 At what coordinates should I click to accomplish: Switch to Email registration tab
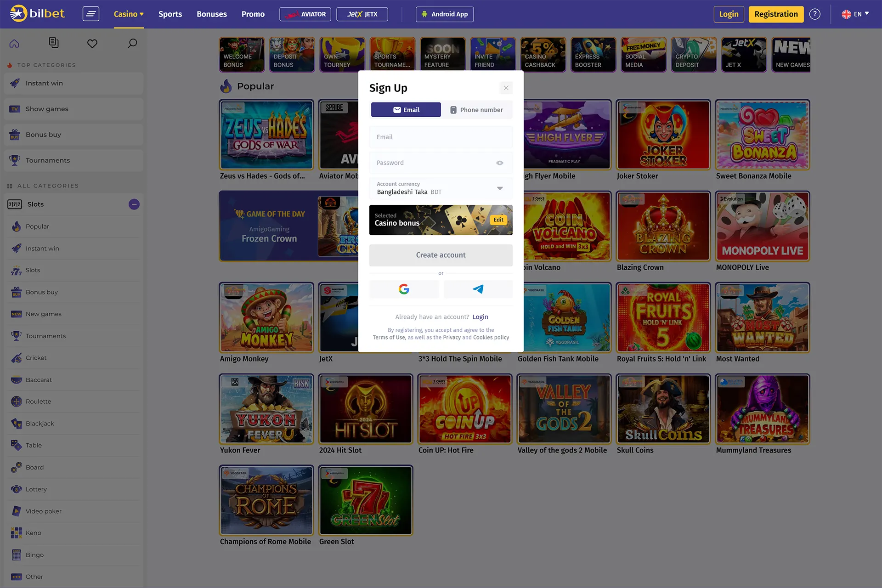[406, 110]
